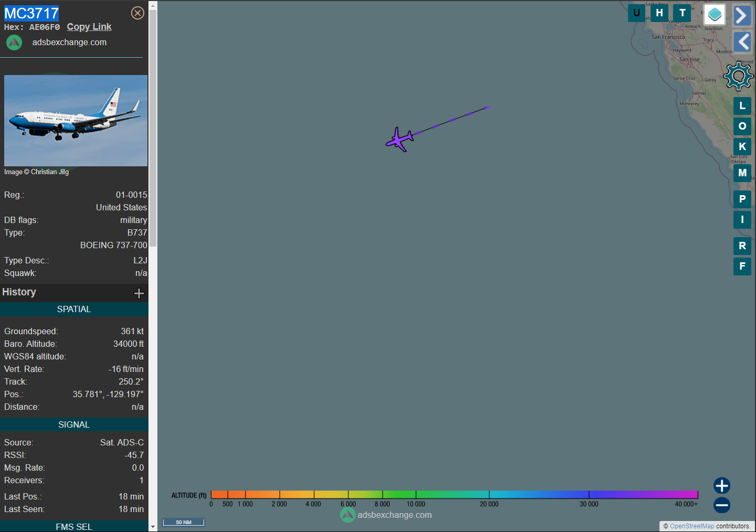Click the 50 NM map scale indicator
The height and width of the screenshot is (532, 756).
point(184,522)
